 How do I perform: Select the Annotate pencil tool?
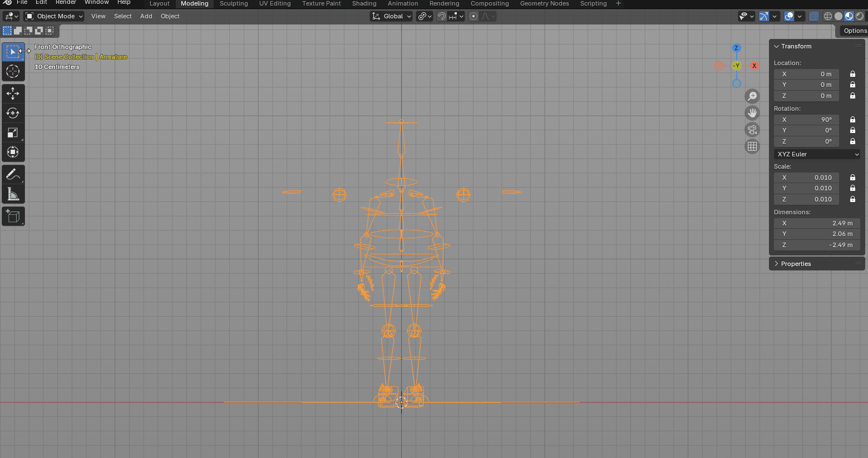(13, 175)
